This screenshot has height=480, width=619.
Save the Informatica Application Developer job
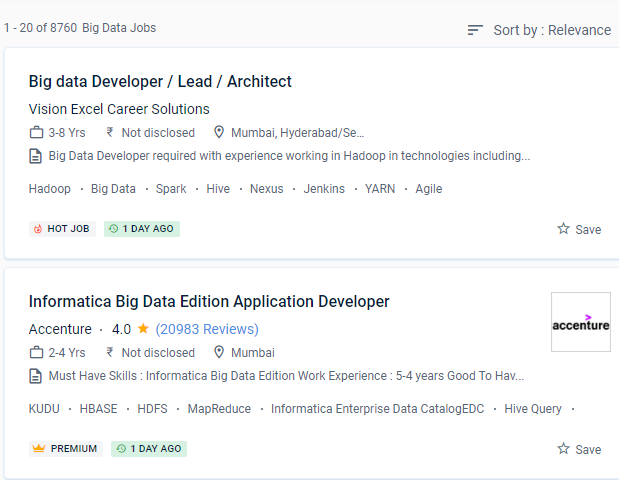point(579,449)
